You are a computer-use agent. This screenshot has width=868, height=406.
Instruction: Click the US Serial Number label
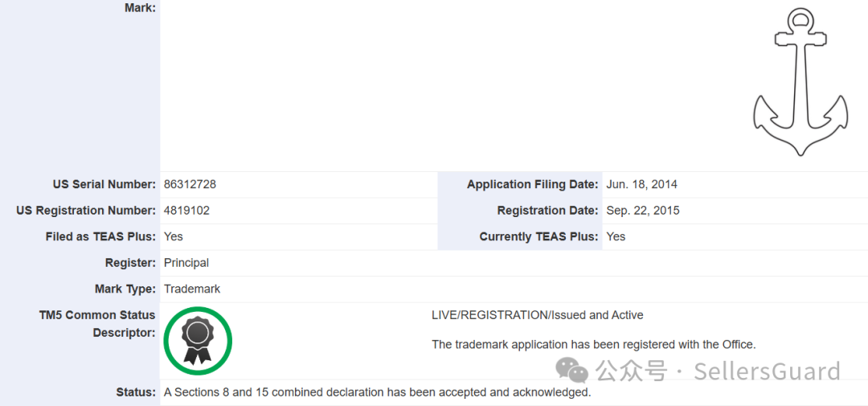click(x=104, y=184)
